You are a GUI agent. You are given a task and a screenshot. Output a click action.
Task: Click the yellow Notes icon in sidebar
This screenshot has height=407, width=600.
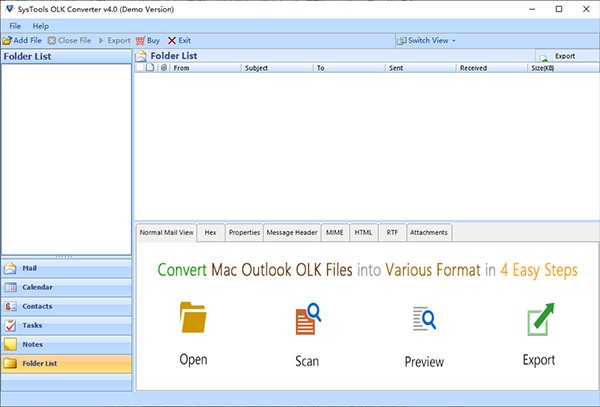point(10,344)
